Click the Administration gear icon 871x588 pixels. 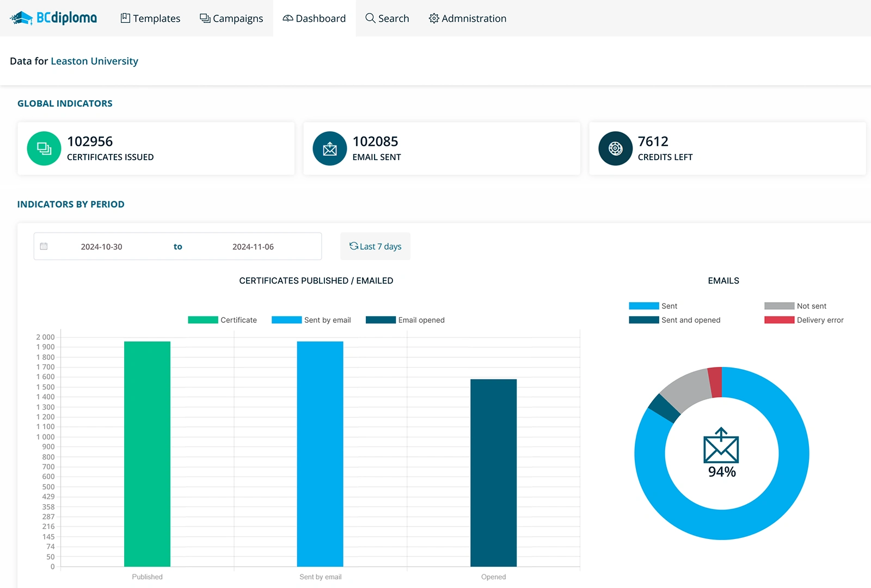coord(434,18)
